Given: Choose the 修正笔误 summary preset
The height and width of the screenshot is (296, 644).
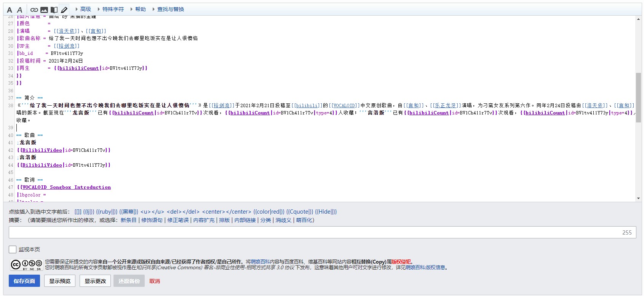Looking at the screenshot, I should click(x=178, y=220).
